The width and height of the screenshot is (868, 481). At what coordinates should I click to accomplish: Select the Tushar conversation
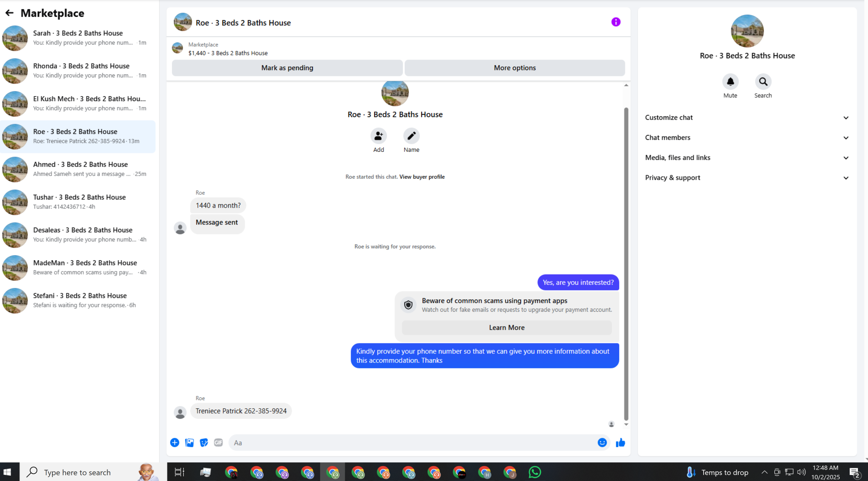[78, 202]
